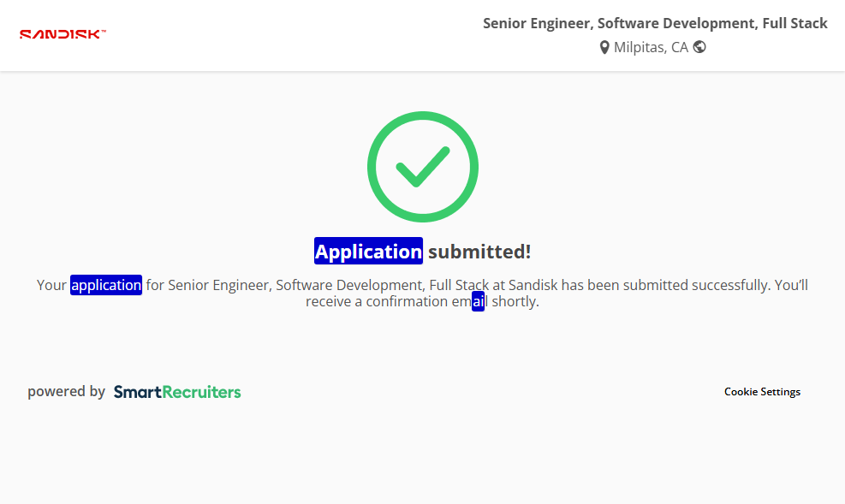The image size is (845, 504).
Task: Click the globe icon beside Milpitas, CA
Action: pos(699,47)
